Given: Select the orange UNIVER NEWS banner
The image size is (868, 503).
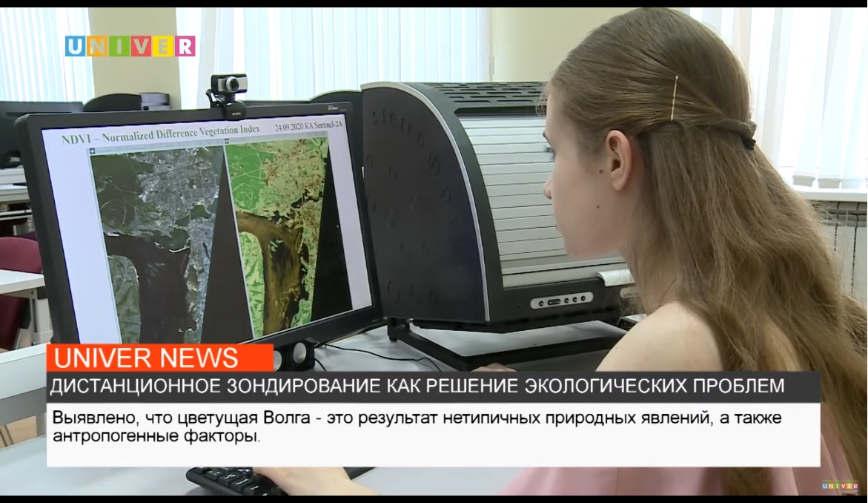Looking at the screenshot, I should tap(159, 358).
